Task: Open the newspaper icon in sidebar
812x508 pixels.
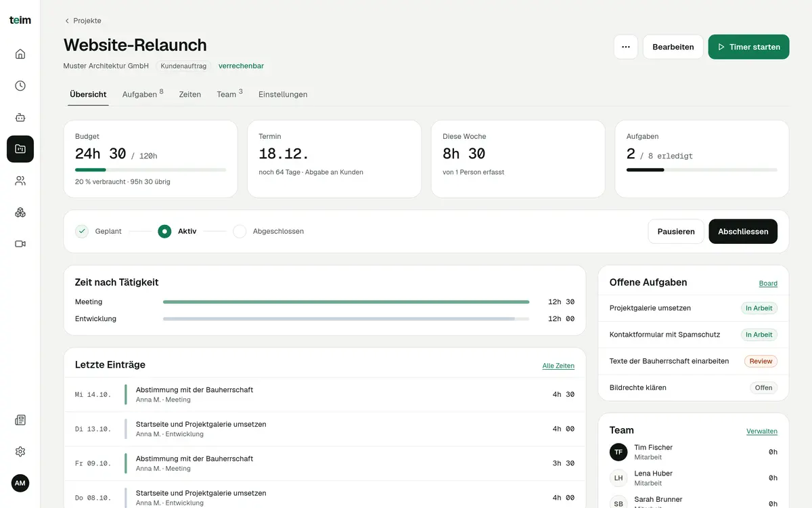Action: 20,420
